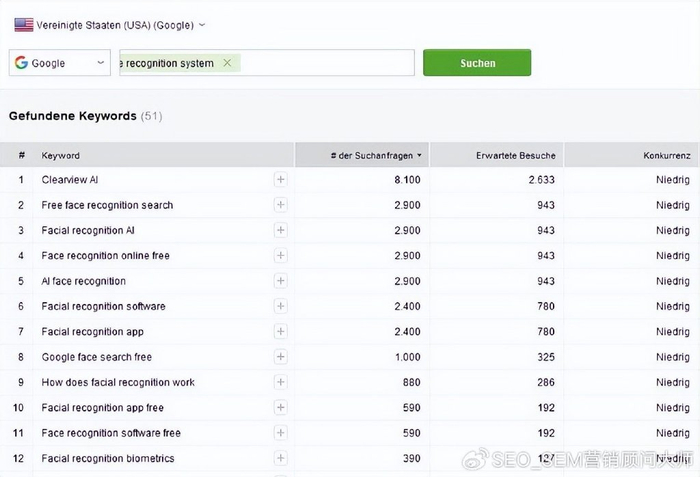The image size is (700, 477).
Task: Click the USA flag icon
Action: coord(23,25)
